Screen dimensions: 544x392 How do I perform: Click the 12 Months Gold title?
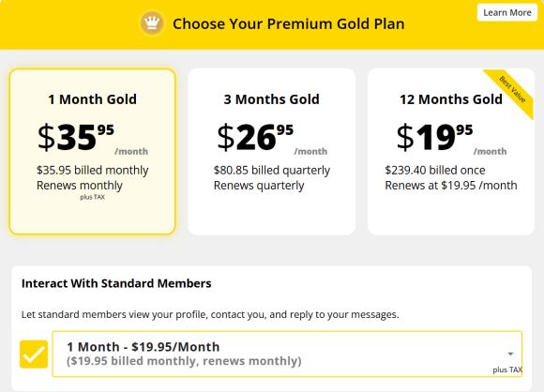tap(451, 99)
